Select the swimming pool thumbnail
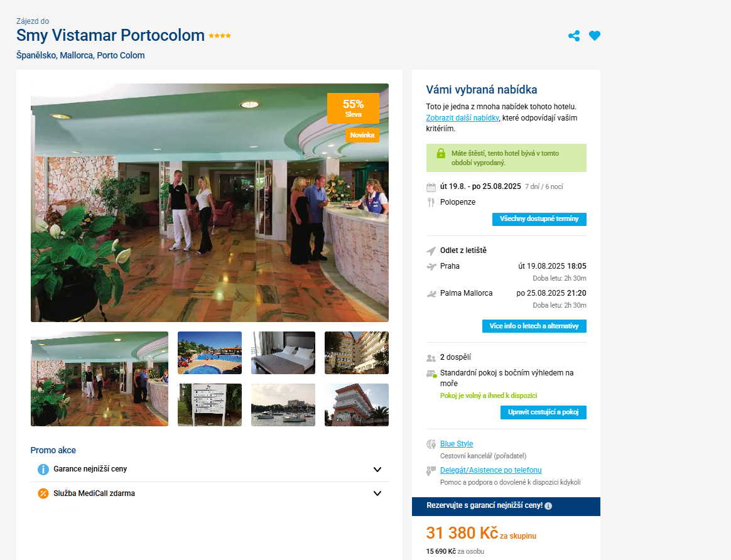Screen dimensions: 731x560 (210, 353)
